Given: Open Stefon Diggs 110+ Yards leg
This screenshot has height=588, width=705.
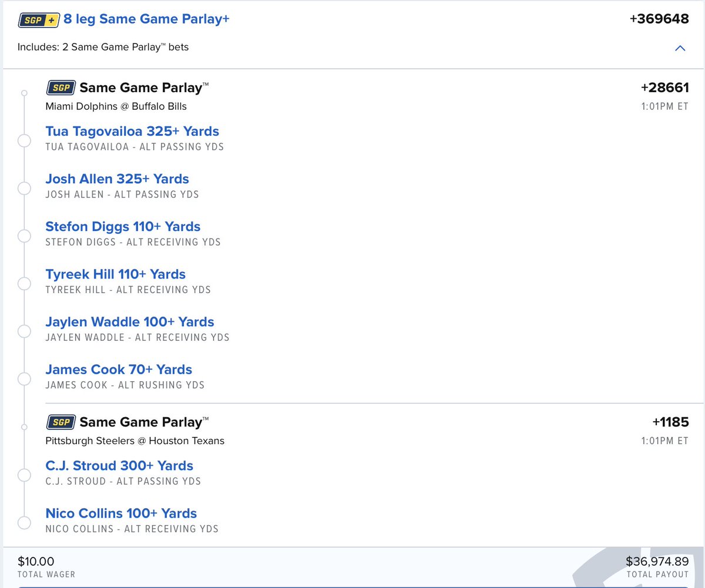Looking at the screenshot, I should (x=123, y=227).
